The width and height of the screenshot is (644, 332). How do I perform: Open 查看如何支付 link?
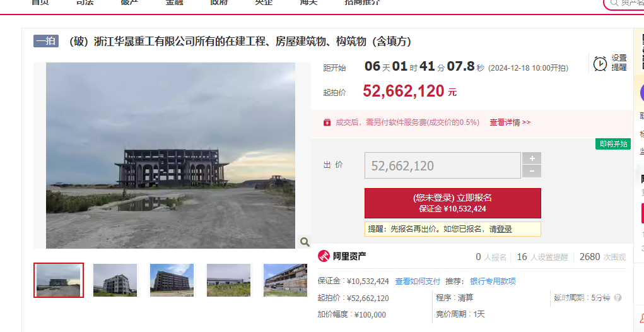point(418,282)
